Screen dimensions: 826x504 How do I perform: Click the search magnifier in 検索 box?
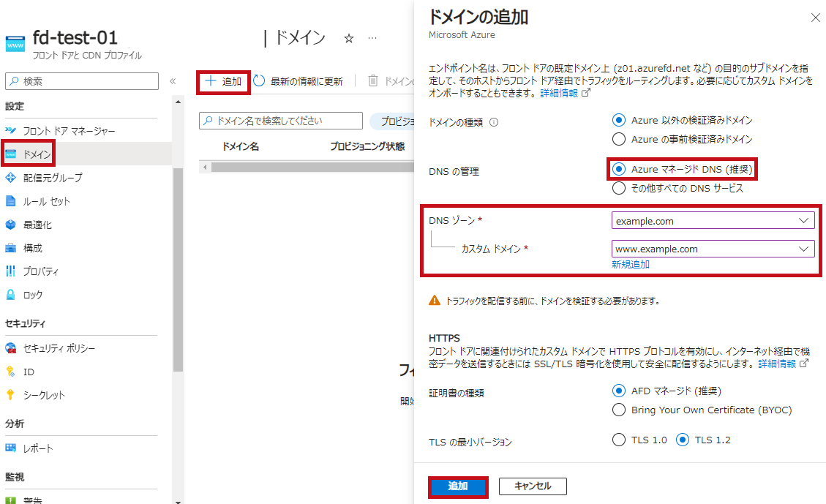14,81
